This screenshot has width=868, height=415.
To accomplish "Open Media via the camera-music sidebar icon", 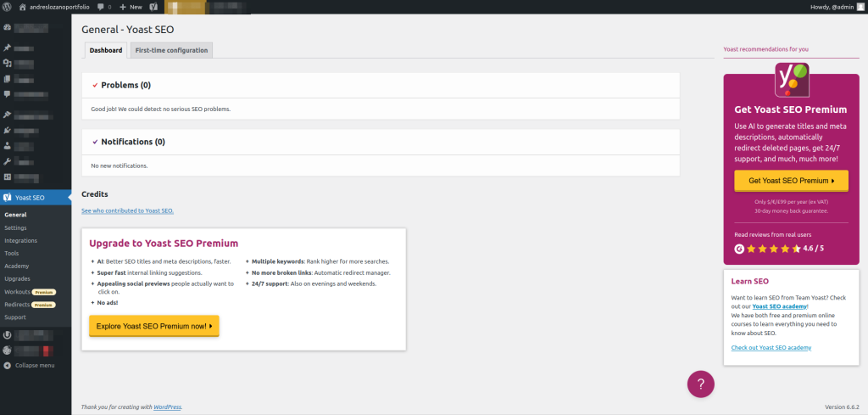I will click(x=7, y=63).
